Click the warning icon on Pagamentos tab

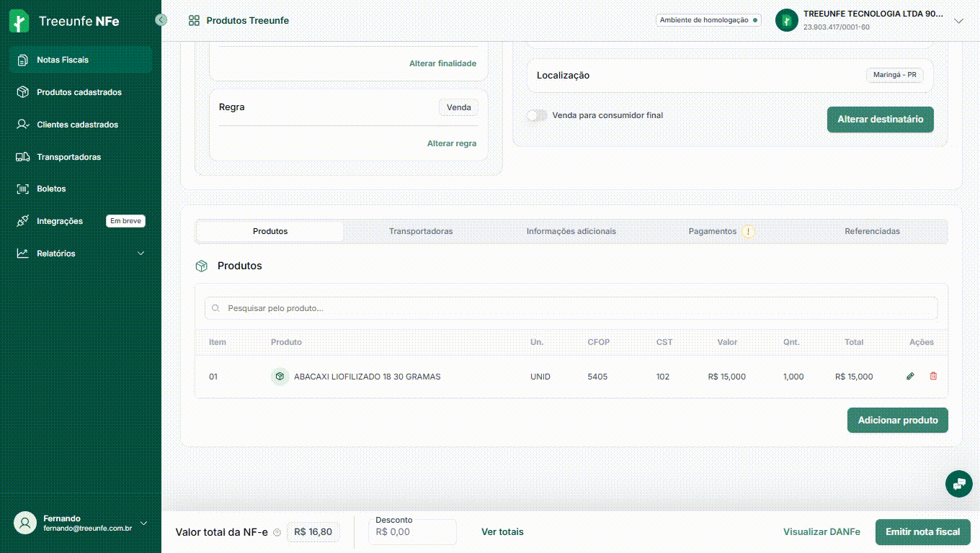[748, 232]
